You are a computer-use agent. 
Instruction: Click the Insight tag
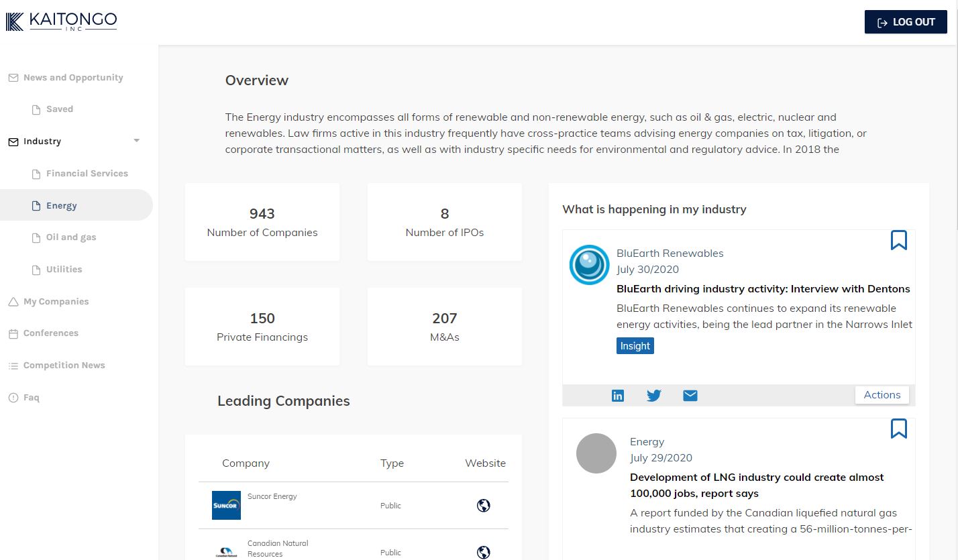coord(635,346)
